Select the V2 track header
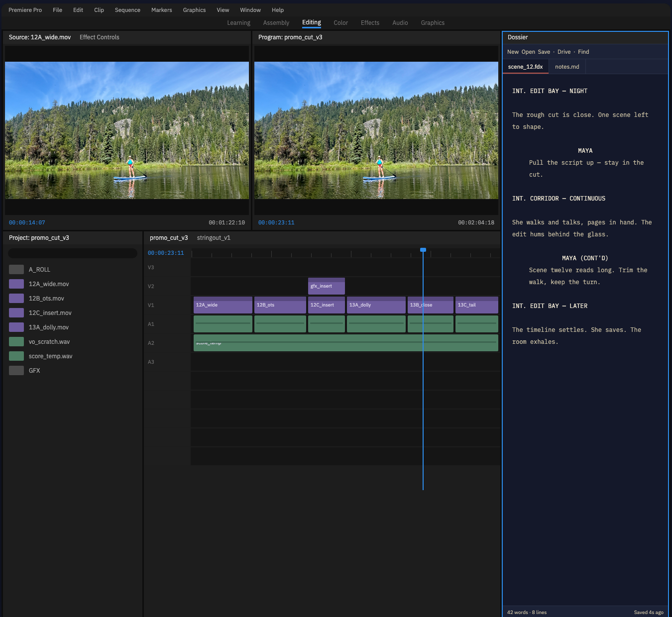The image size is (672, 617). point(167,287)
